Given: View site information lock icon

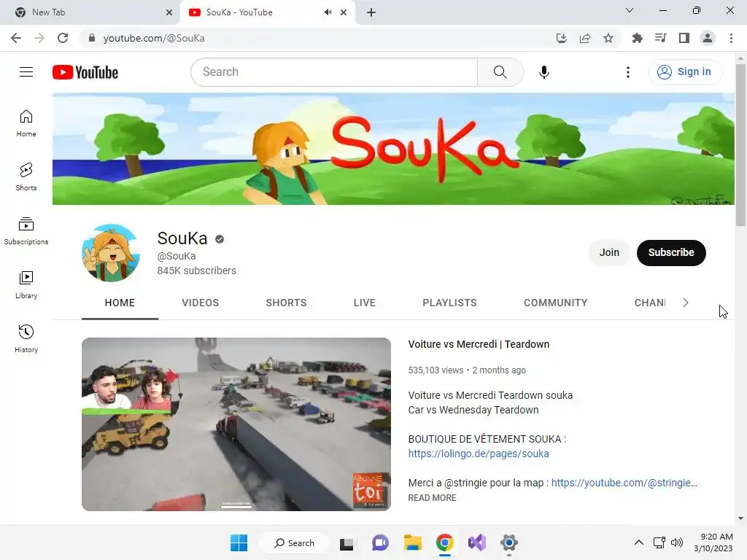Looking at the screenshot, I should click(92, 38).
